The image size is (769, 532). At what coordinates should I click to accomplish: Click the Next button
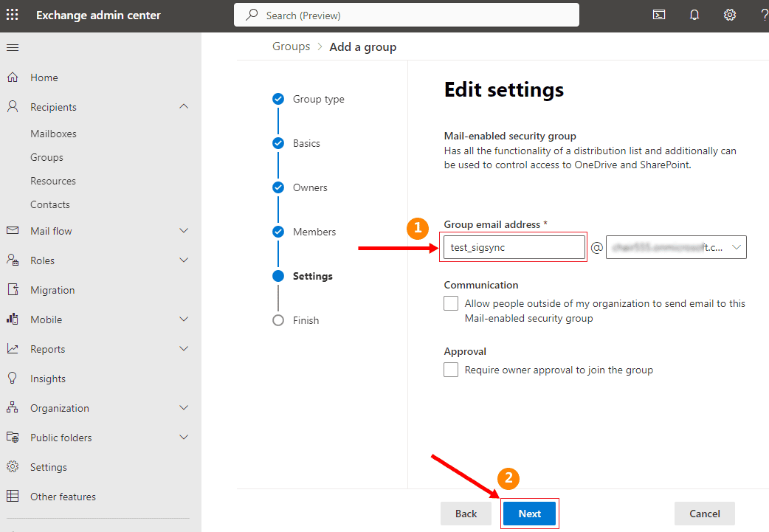coord(529,514)
